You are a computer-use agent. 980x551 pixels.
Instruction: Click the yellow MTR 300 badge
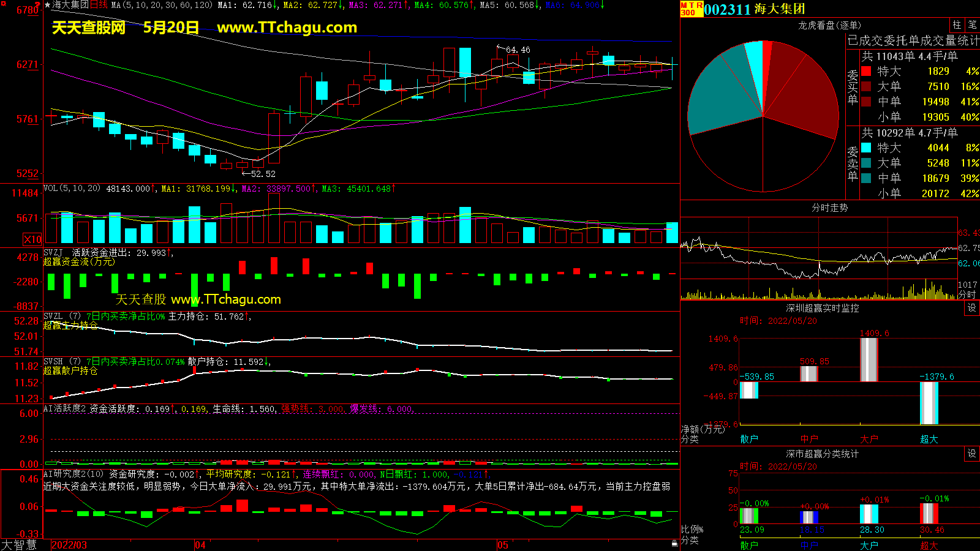tap(692, 9)
